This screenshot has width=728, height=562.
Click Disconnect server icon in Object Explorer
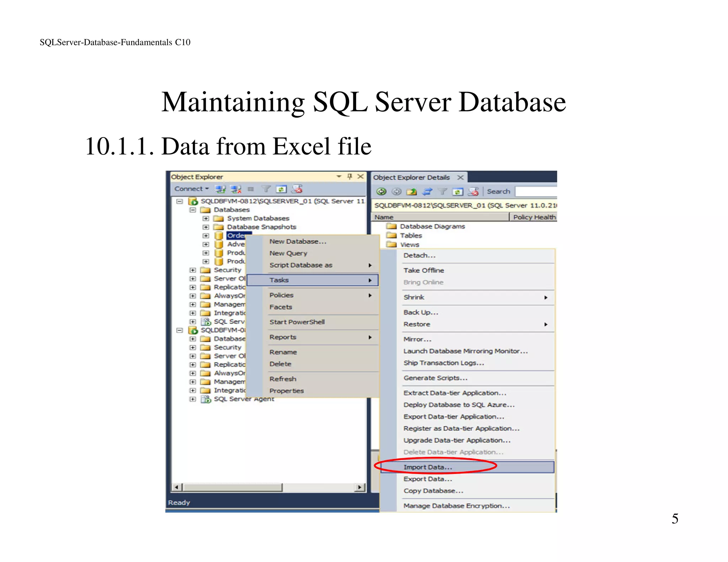[236, 189]
